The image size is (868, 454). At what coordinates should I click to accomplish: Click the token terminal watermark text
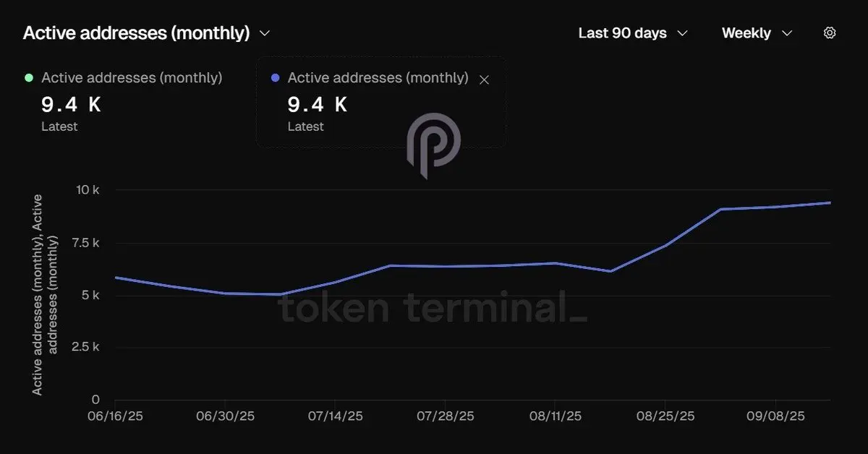tap(433, 307)
